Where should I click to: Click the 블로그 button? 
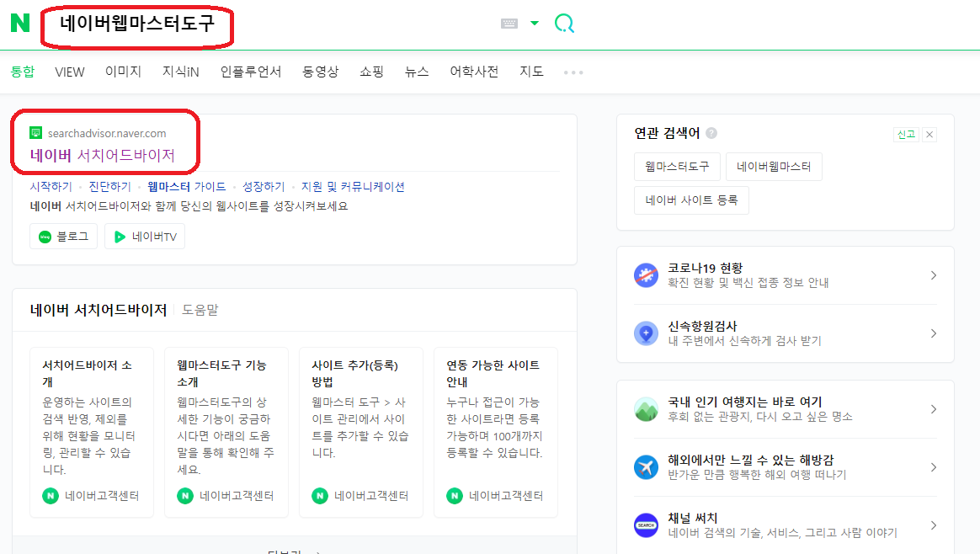click(x=64, y=237)
